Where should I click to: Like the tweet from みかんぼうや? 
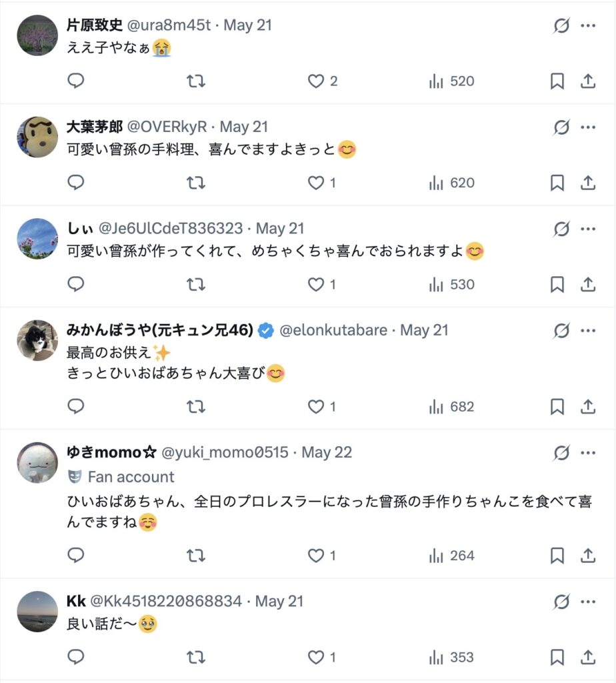tap(315, 407)
